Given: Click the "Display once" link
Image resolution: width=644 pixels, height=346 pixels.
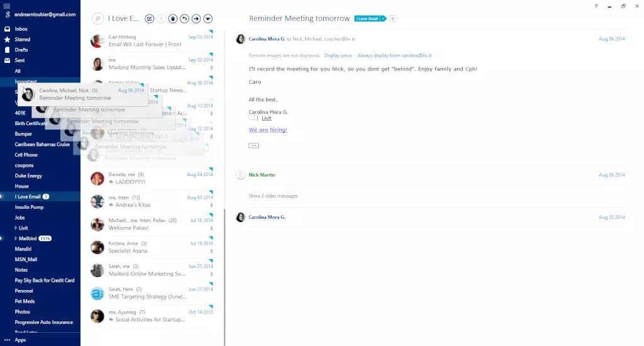Looking at the screenshot, I should click(338, 55).
